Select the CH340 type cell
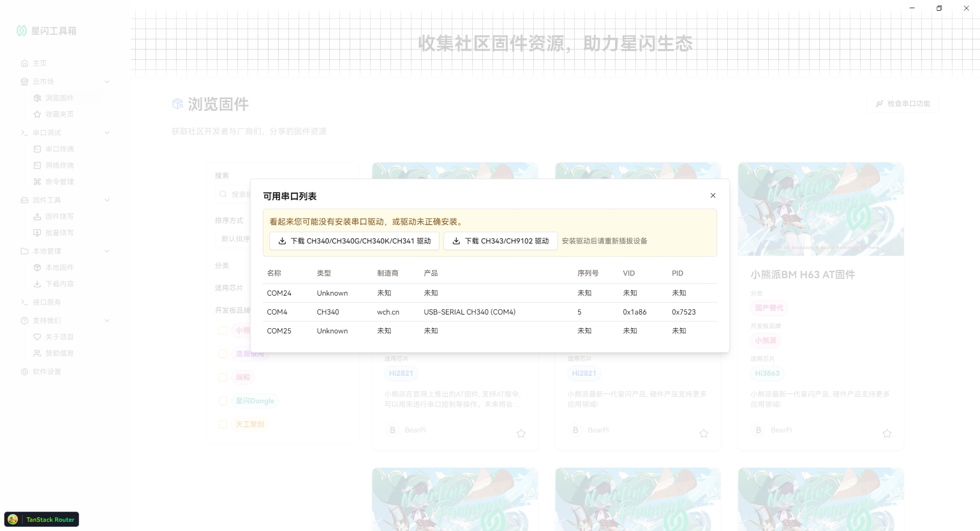Screen dimensions: 980x531 (328, 312)
